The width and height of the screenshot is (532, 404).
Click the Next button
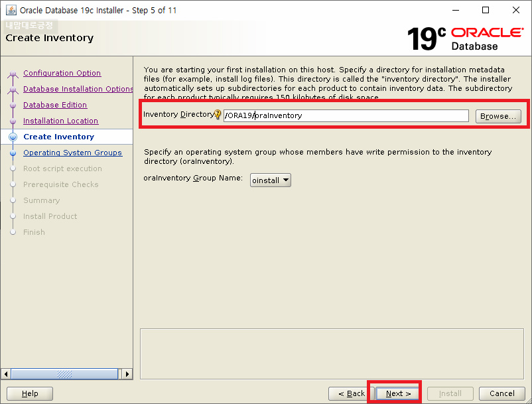point(398,393)
